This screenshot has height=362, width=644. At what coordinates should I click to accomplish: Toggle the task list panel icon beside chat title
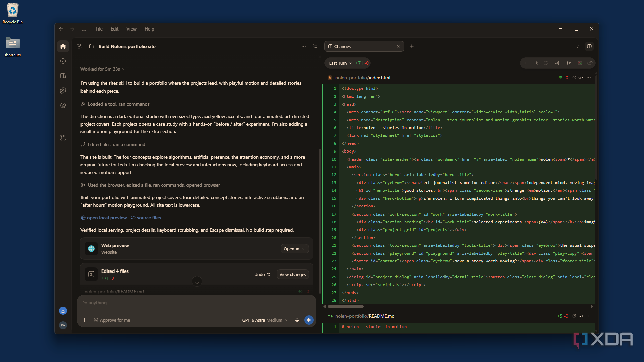[x=315, y=46]
